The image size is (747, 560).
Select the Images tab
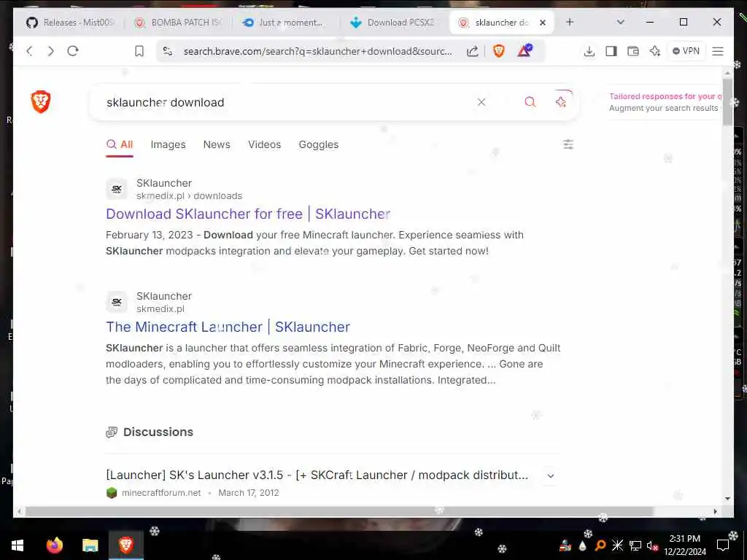point(168,144)
